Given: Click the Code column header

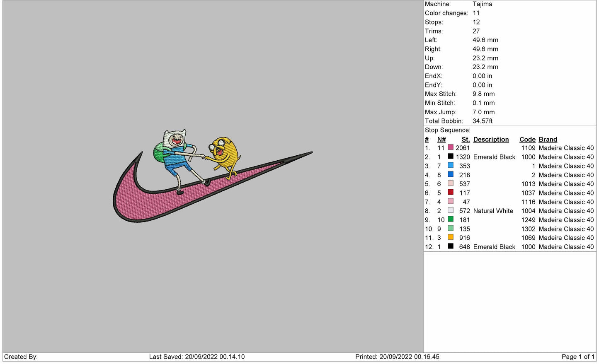Looking at the screenshot, I should point(527,140).
